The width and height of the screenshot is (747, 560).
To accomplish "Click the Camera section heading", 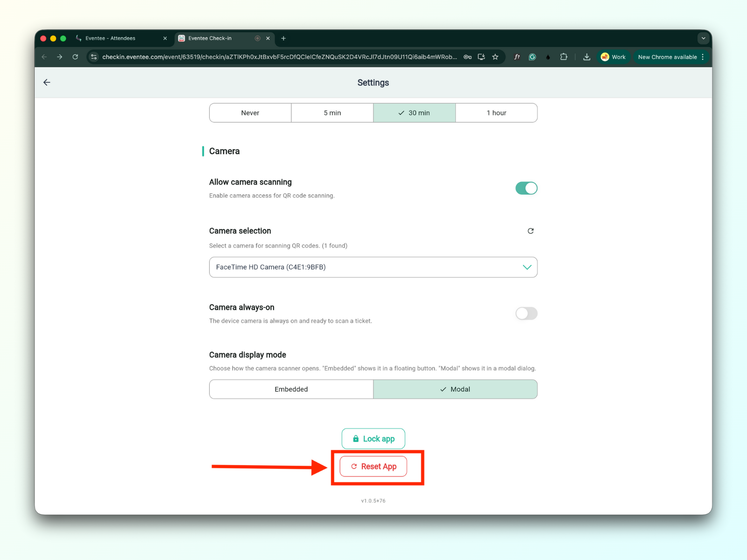I will tap(224, 151).
